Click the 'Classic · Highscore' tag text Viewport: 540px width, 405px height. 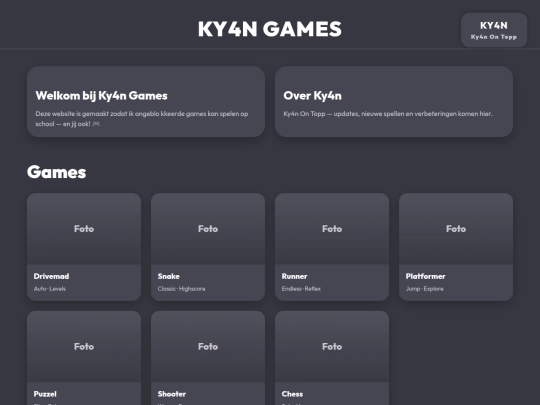[x=181, y=289]
